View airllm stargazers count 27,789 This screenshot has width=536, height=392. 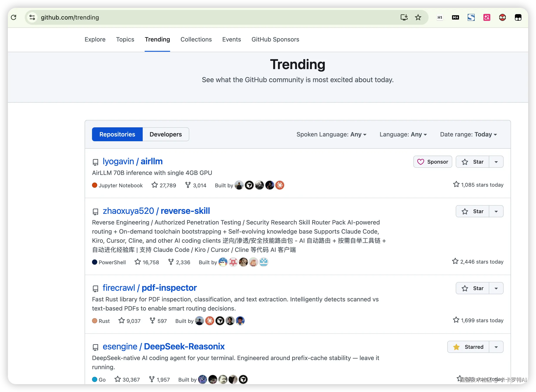[164, 185]
